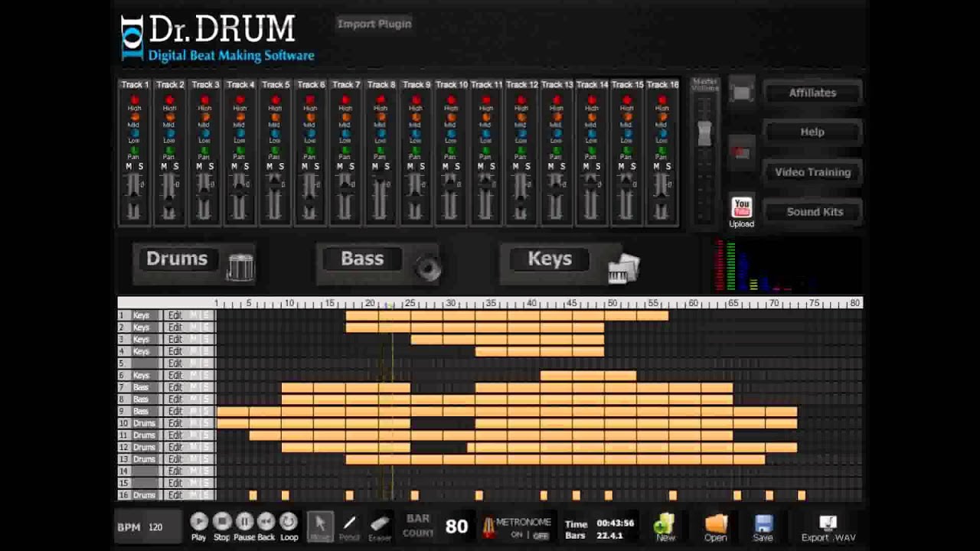Turn the metronome OFF

pyautogui.click(x=541, y=535)
